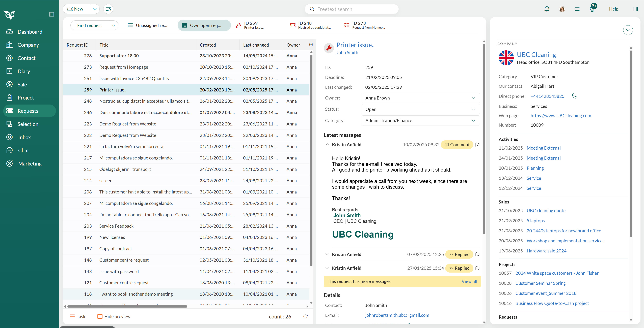Open the UBC Cleaning company link
Viewport: 644px width, 328px height.
point(536,55)
